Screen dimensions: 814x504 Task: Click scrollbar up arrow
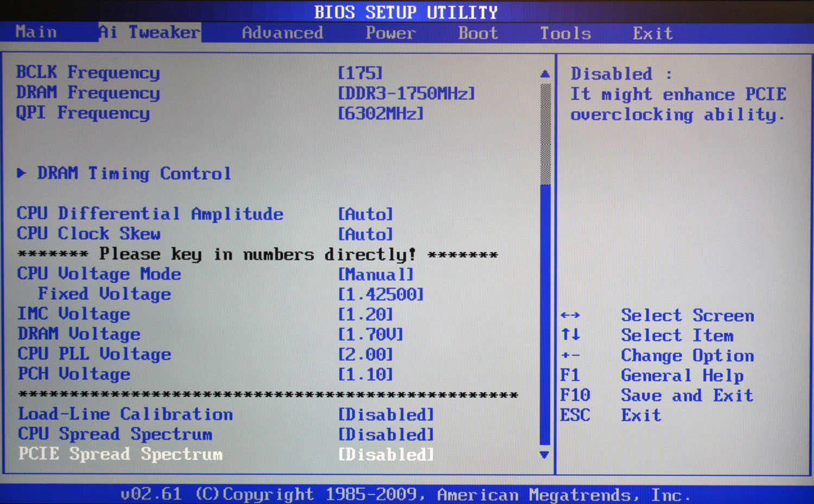pyautogui.click(x=545, y=74)
